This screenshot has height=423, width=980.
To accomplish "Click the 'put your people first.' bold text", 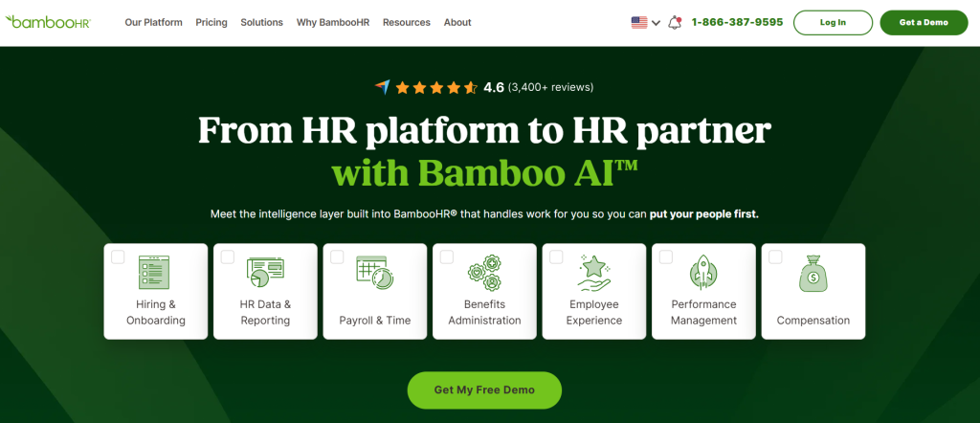I will (x=703, y=214).
